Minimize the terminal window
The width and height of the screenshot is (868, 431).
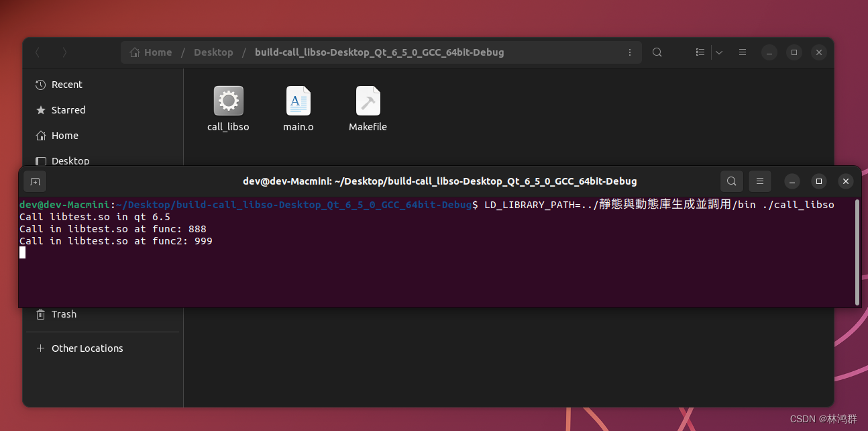tap(792, 181)
